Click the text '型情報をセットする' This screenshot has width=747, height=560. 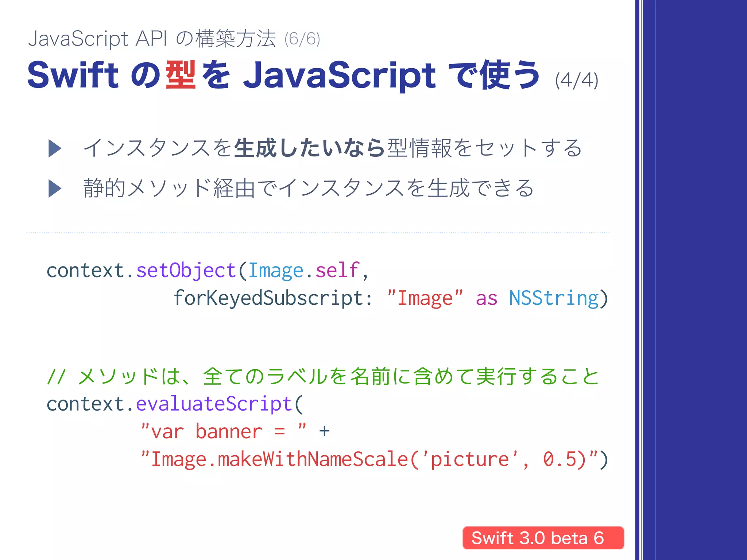click(x=485, y=148)
